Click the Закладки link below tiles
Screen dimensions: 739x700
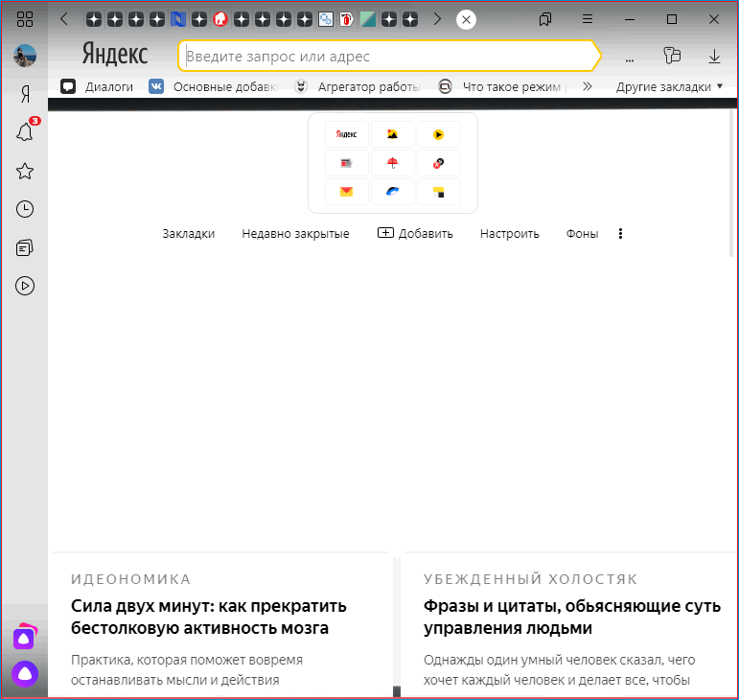[x=189, y=233]
